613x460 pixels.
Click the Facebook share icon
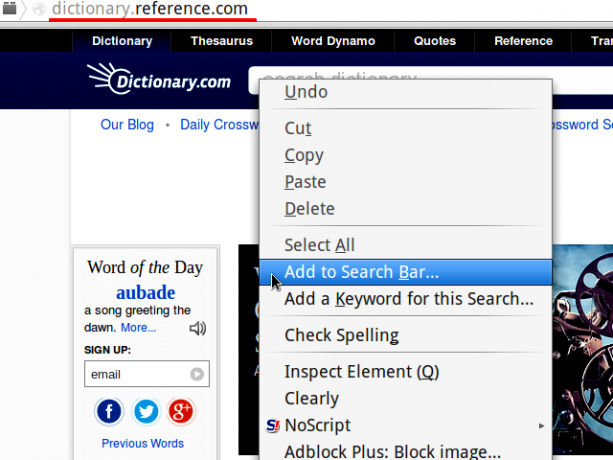pos(109,411)
